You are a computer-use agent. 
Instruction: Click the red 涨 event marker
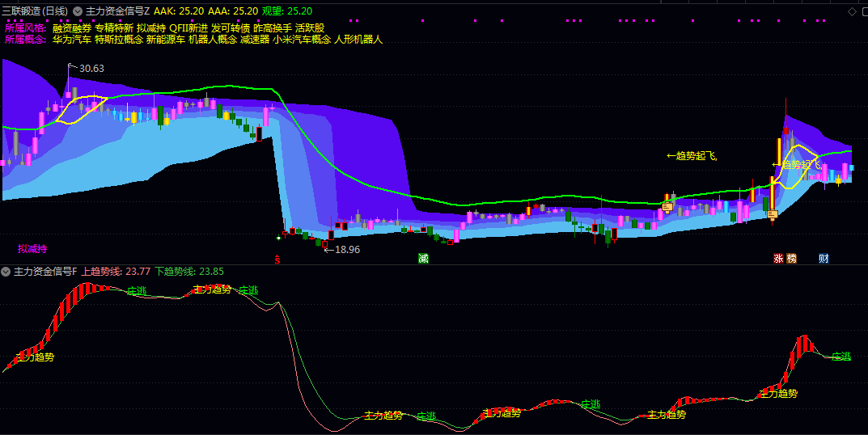[x=778, y=258]
